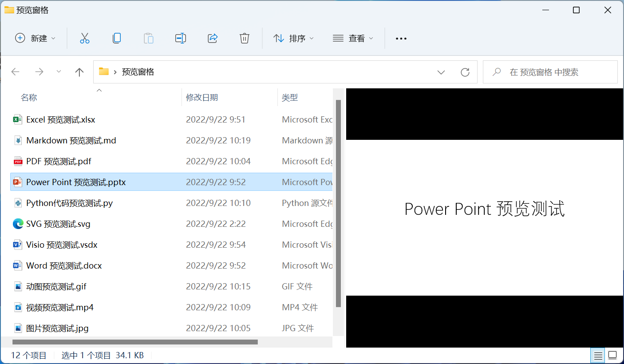624x364 pixels.
Task: Click the JPG 文件 type cell
Action: [x=298, y=328]
